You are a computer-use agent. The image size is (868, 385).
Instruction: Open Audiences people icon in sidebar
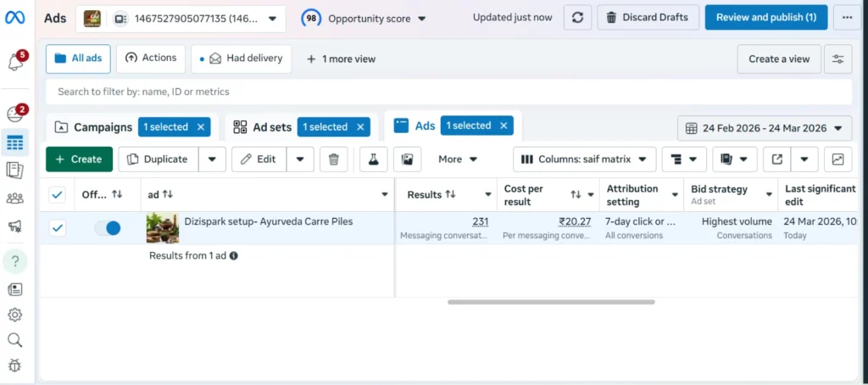pyautogui.click(x=15, y=198)
